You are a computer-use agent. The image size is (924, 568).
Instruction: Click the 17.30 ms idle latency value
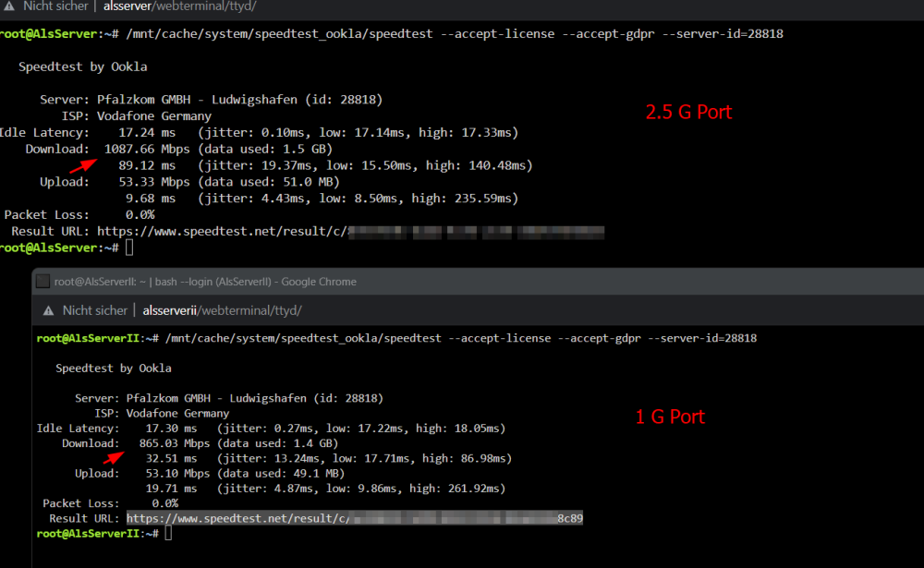pyautogui.click(x=171, y=429)
